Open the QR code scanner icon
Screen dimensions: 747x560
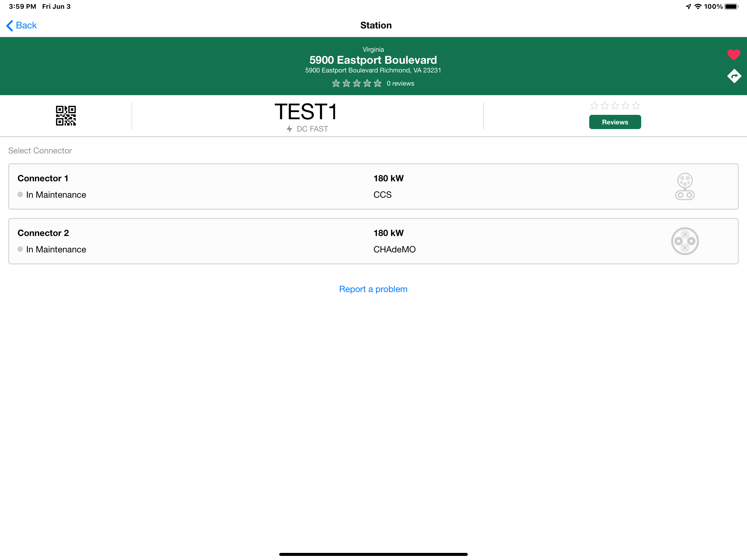pyautogui.click(x=66, y=116)
